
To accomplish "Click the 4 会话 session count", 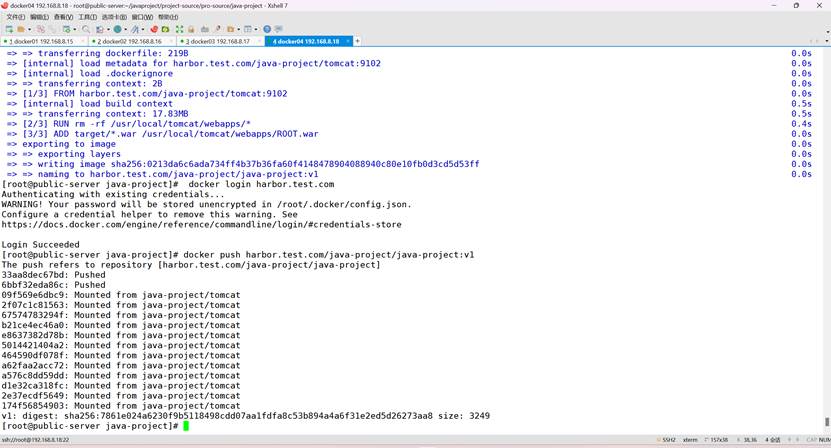I will tap(772, 440).
